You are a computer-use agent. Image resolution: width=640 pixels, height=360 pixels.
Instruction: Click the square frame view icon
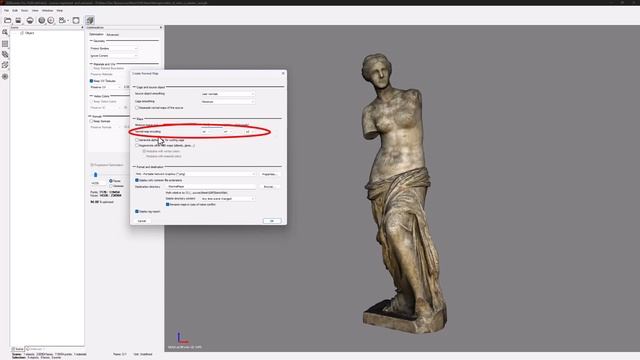[76, 20]
